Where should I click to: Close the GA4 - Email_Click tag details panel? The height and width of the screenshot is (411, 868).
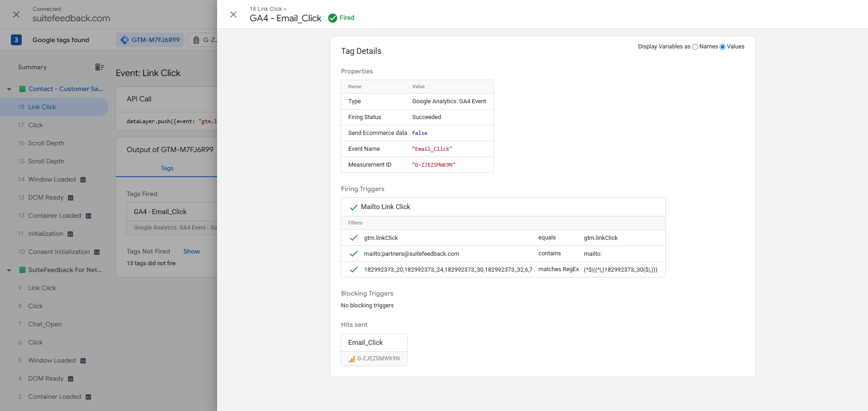click(233, 14)
